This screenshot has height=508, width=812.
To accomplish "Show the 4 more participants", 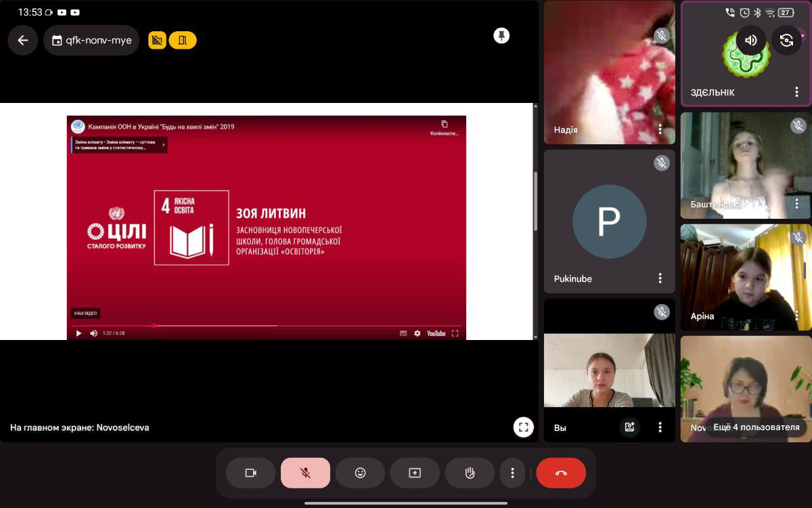I will 756,427.
